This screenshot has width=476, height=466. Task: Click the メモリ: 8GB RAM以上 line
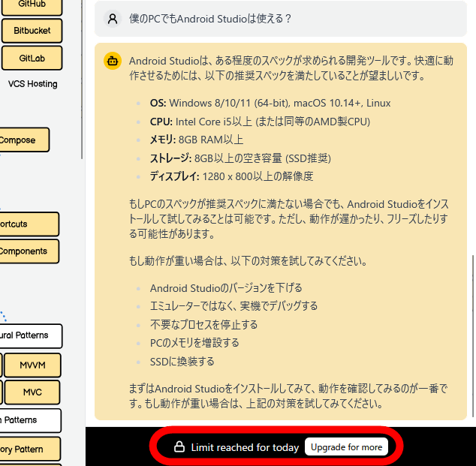(197, 140)
